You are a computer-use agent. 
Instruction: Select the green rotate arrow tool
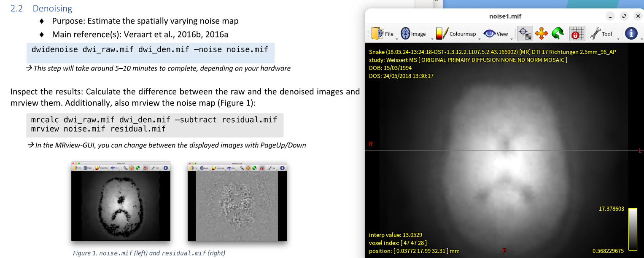click(x=558, y=33)
